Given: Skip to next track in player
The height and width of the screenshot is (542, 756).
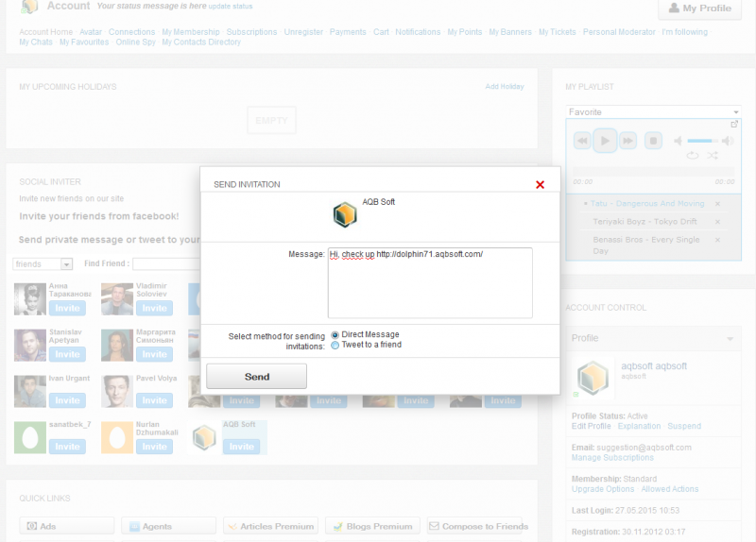Looking at the screenshot, I should tap(627, 141).
